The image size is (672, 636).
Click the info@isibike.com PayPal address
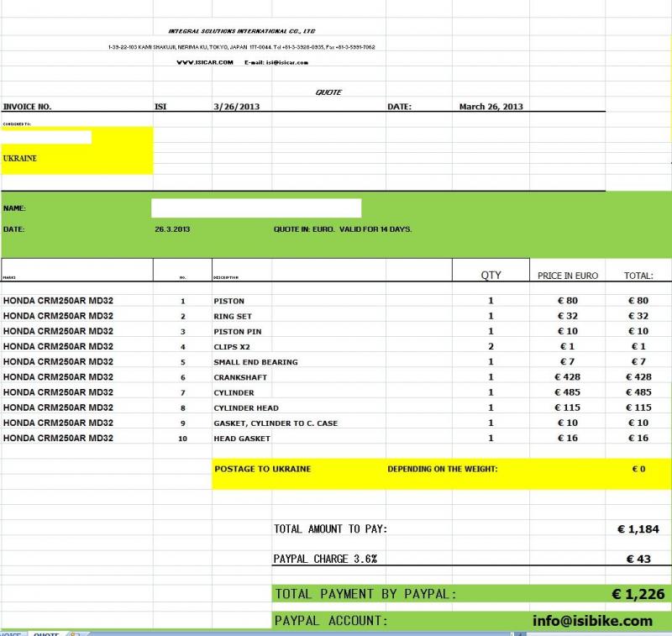pyautogui.click(x=593, y=621)
